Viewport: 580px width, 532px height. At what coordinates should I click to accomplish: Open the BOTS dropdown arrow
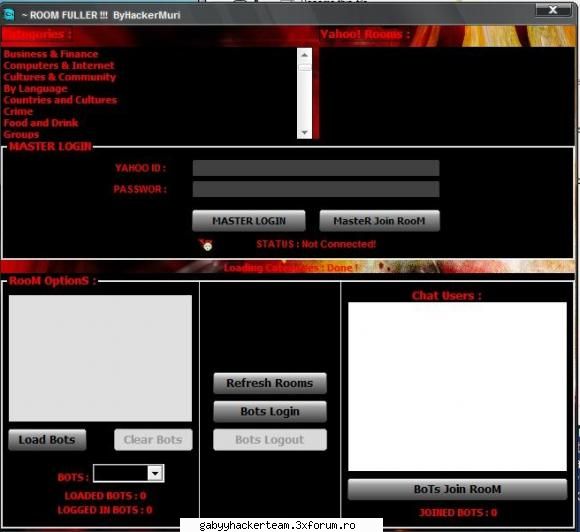pos(155,473)
